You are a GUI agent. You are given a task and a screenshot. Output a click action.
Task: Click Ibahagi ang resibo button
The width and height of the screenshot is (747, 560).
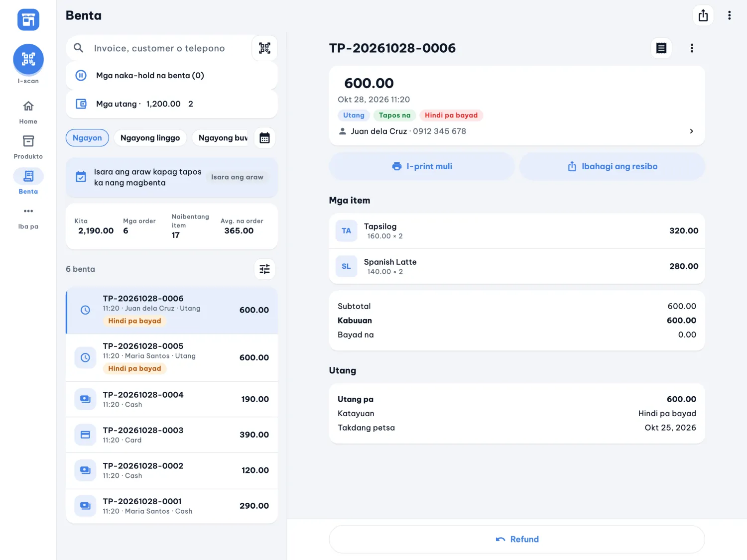[612, 166]
